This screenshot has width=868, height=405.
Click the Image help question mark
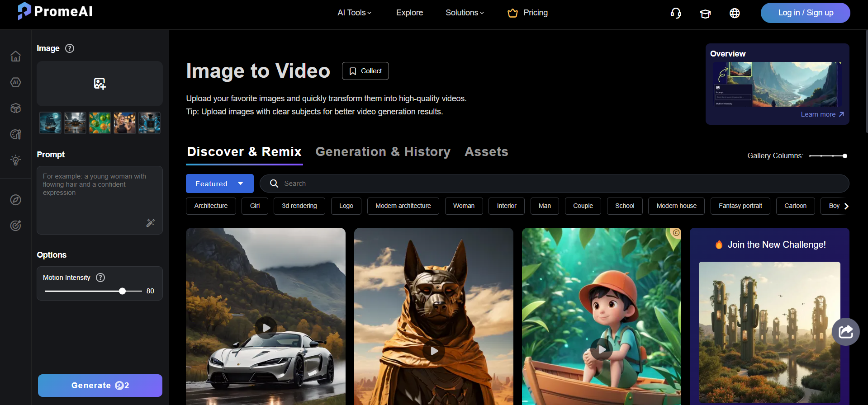click(x=70, y=48)
